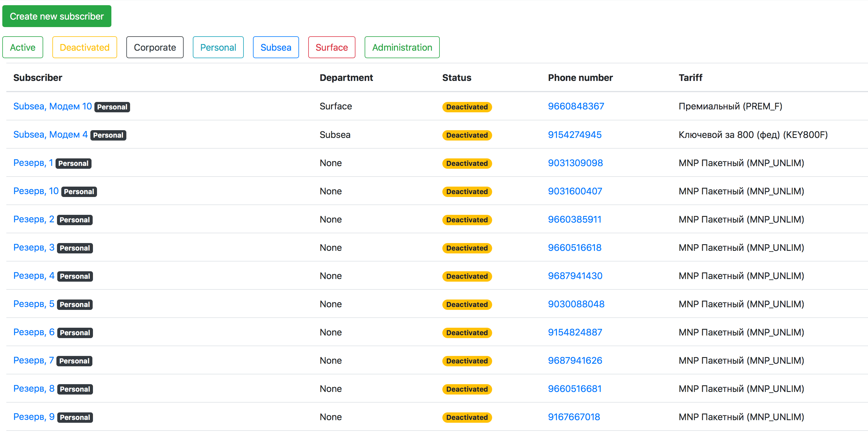868x436 pixels.
Task: Select the Corporate filter button
Action: click(x=155, y=47)
